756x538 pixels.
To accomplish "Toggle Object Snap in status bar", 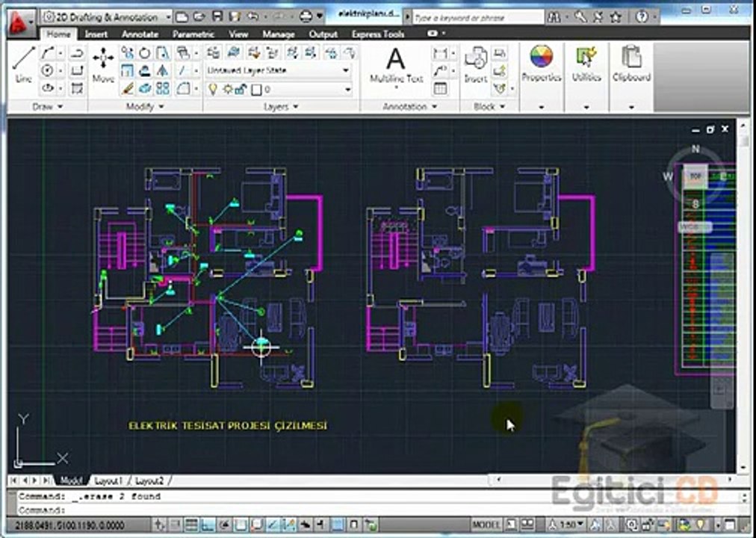I will [x=240, y=525].
